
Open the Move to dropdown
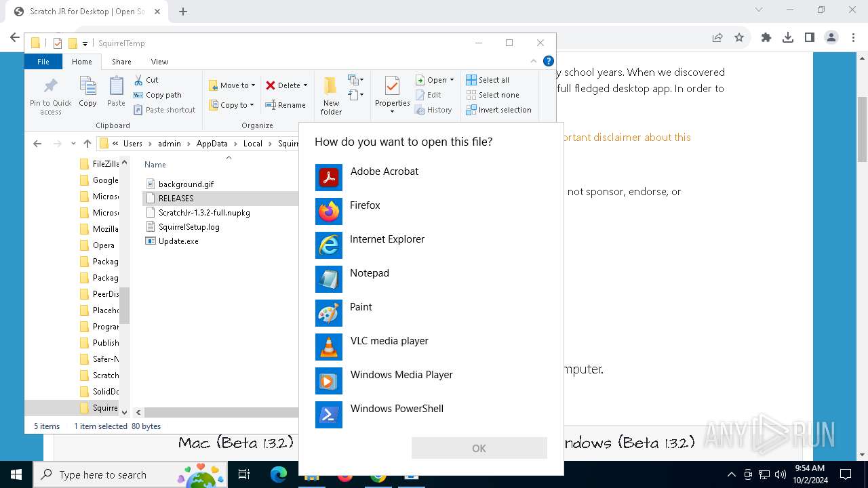tap(232, 85)
